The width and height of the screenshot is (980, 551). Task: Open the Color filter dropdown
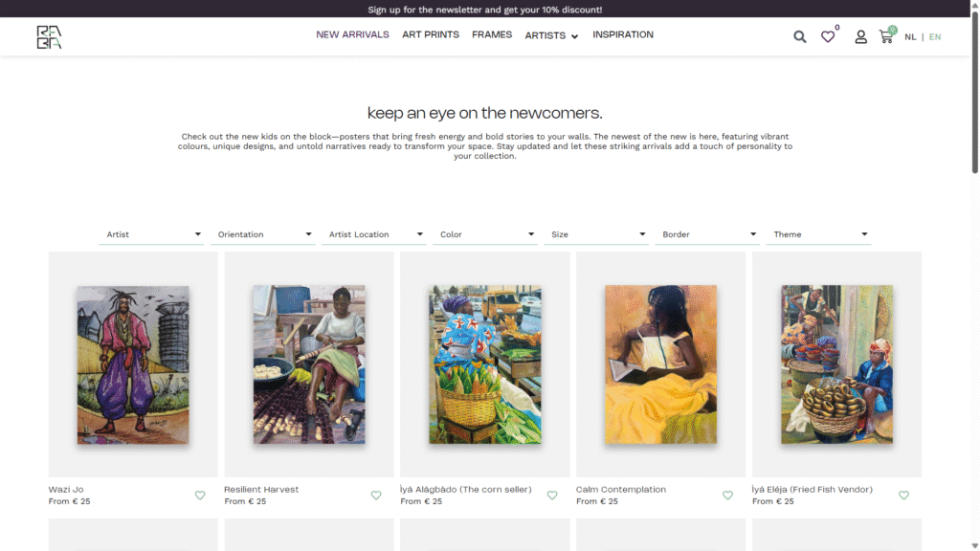tap(486, 234)
